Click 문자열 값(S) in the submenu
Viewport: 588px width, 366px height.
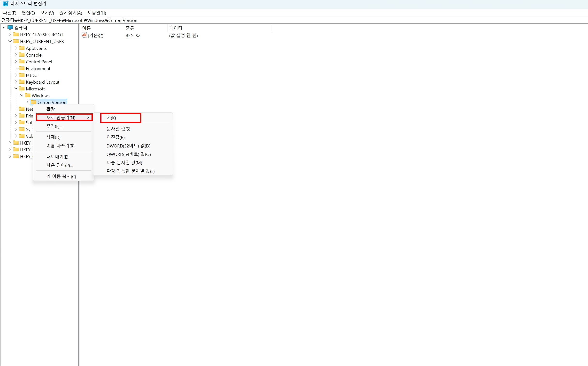point(118,129)
